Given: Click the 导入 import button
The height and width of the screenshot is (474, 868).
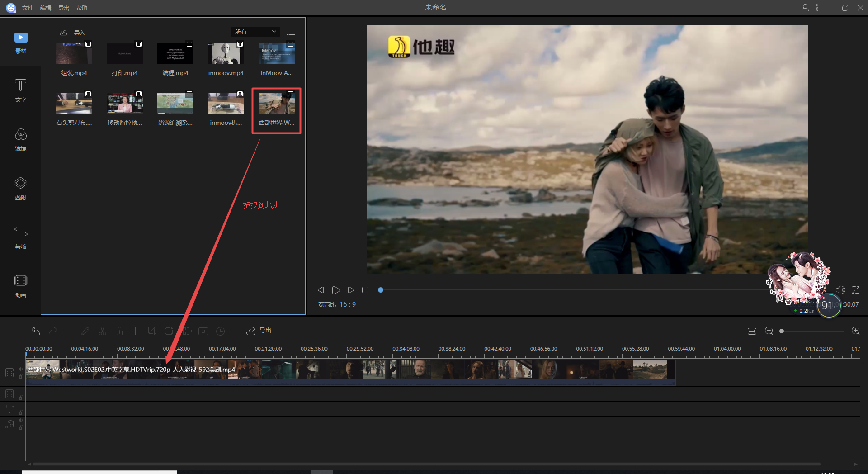Looking at the screenshot, I should pyautogui.click(x=73, y=33).
